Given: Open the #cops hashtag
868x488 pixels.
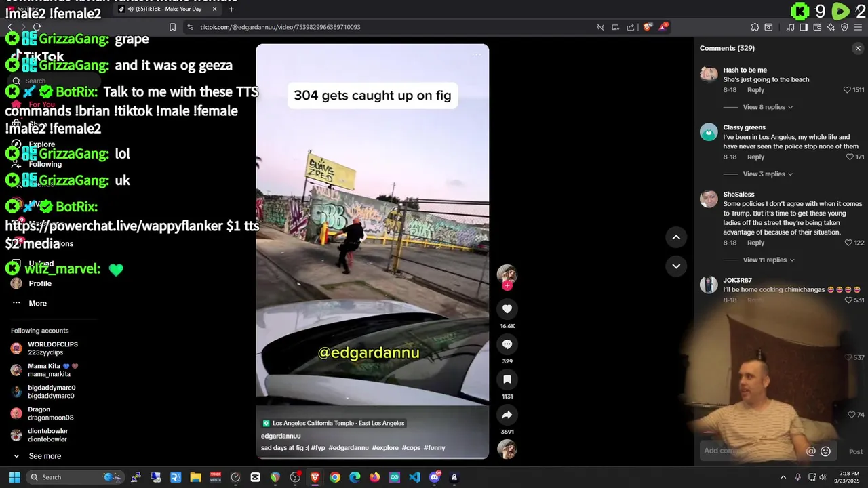Looking at the screenshot, I should coord(411,448).
